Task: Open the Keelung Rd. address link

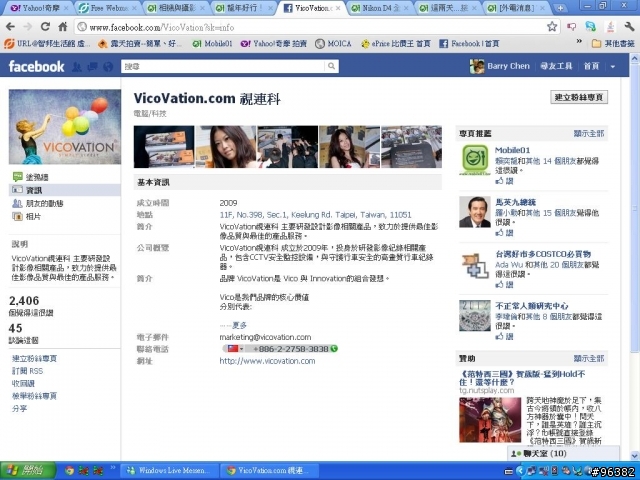Action: pos(315,215)
